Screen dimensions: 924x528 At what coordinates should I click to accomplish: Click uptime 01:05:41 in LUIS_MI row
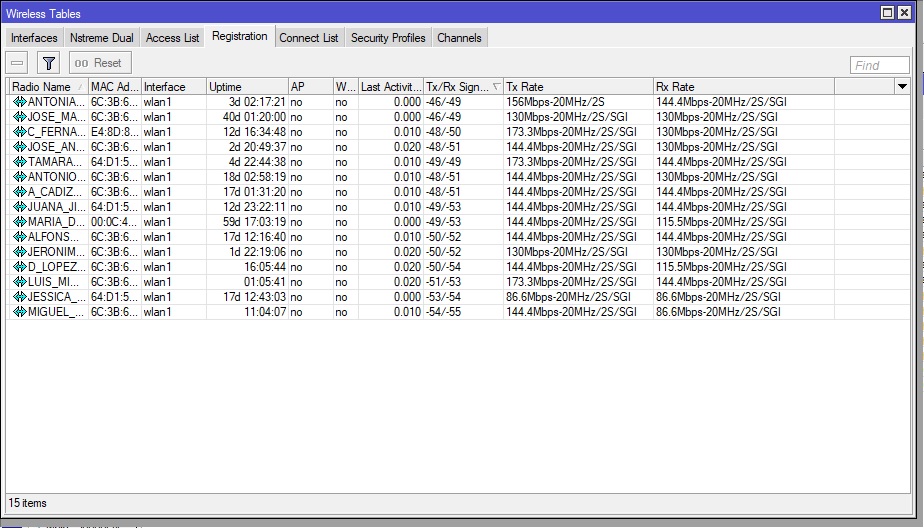[x=265, y=282]
